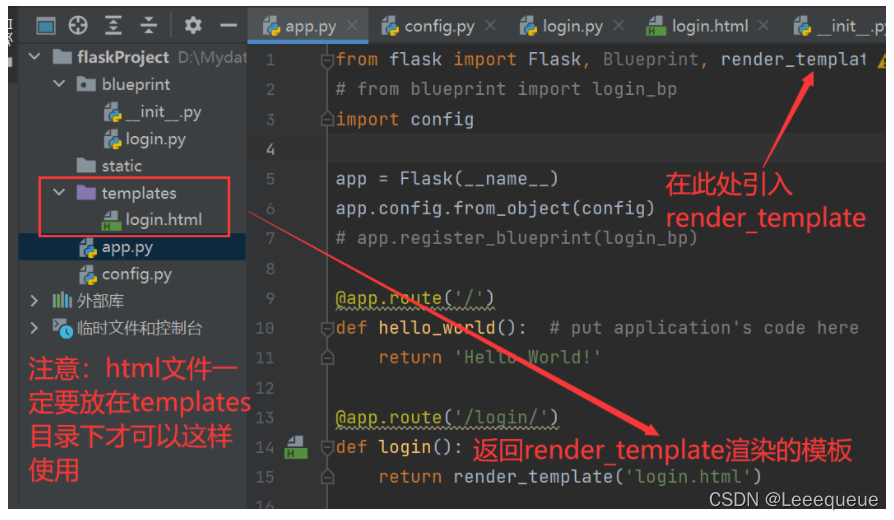This screenshot has height=520, width=894.
Task: Open login.html in the templates folder
Action: [152, 220]
